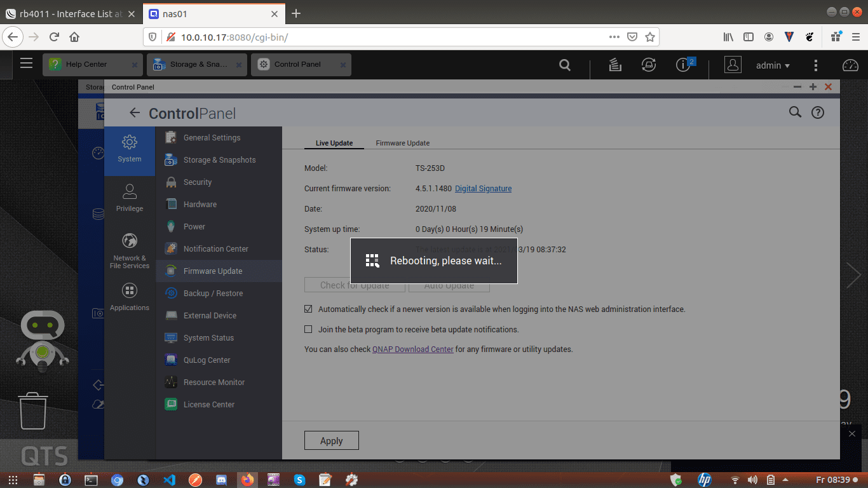This screenshot has height=488, width=868.
Task: Close the Help Center task tab
Action: pos(134,65)
